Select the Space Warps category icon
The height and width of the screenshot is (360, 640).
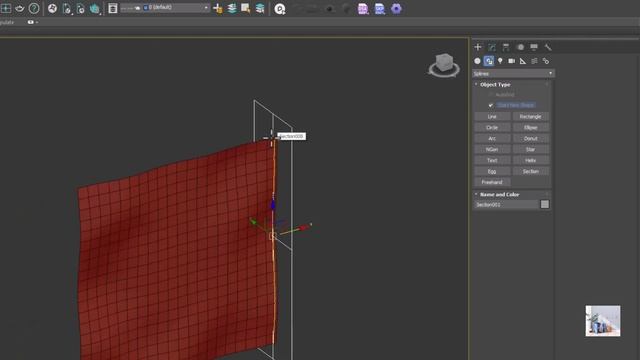534,61
